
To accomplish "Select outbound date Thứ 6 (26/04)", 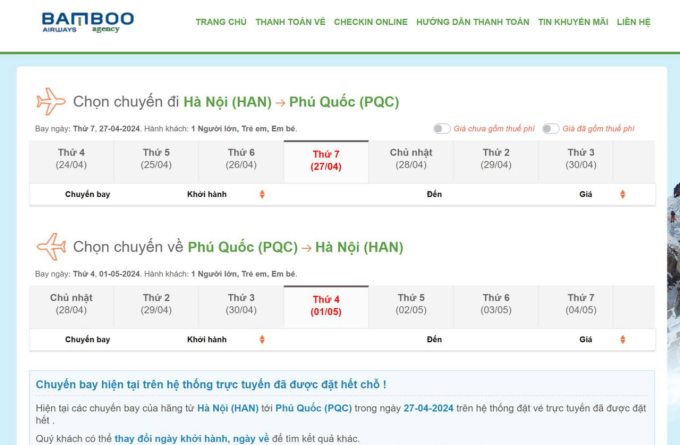I will tap(240, 159).
